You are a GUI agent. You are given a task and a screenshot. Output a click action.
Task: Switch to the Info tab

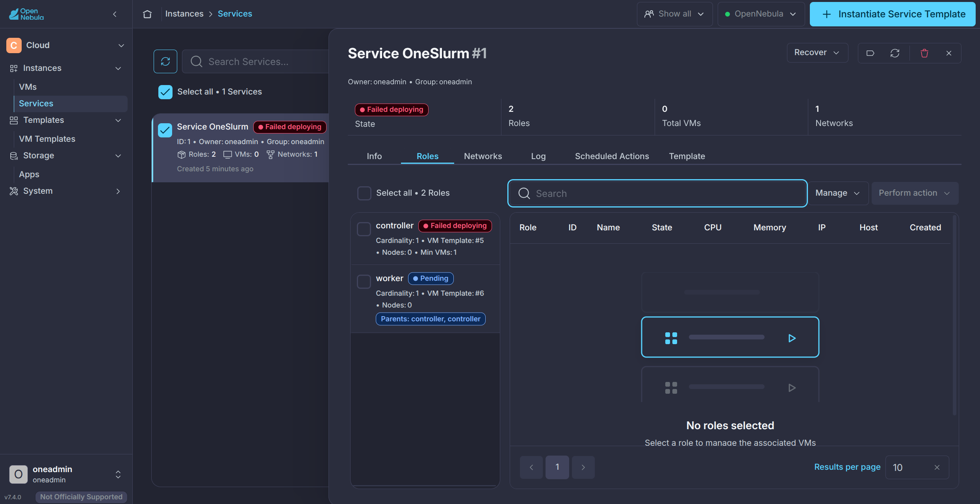374,156
